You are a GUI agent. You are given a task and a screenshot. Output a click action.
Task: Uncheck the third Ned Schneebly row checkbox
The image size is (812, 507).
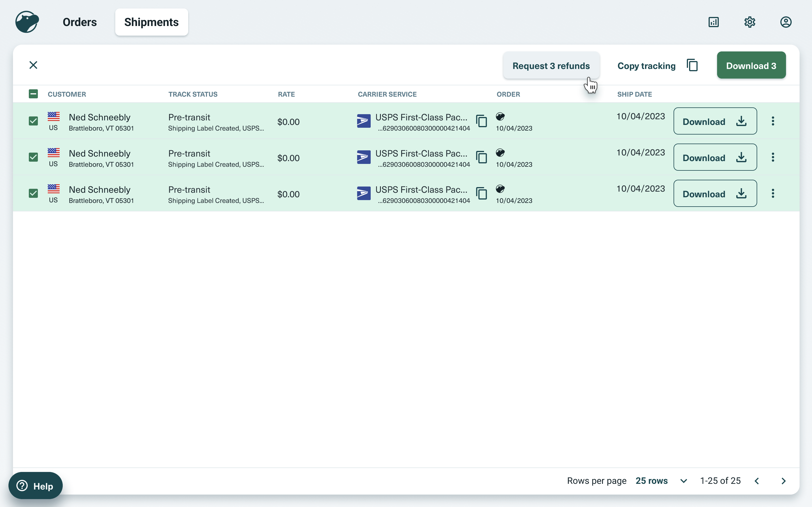point(33,194)
